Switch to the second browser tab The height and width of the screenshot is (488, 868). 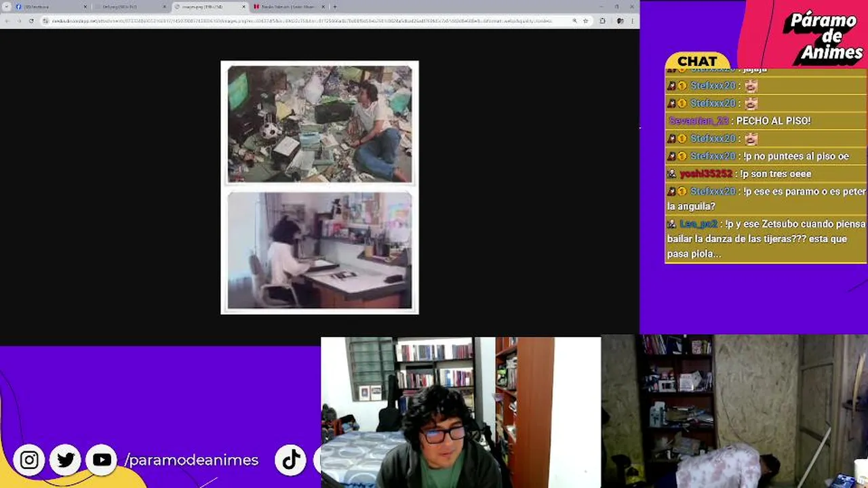pos(132,7)
